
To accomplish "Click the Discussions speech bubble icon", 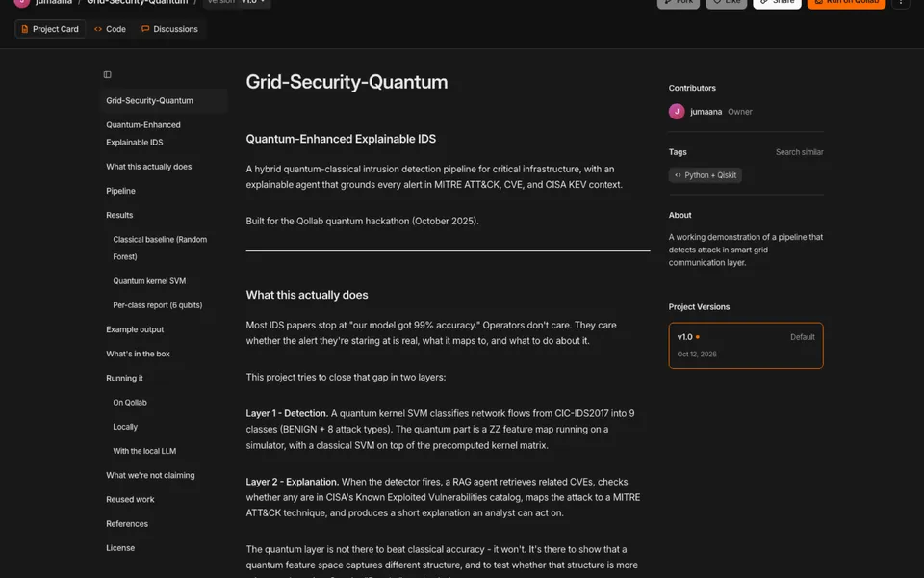I will [145, 29].
